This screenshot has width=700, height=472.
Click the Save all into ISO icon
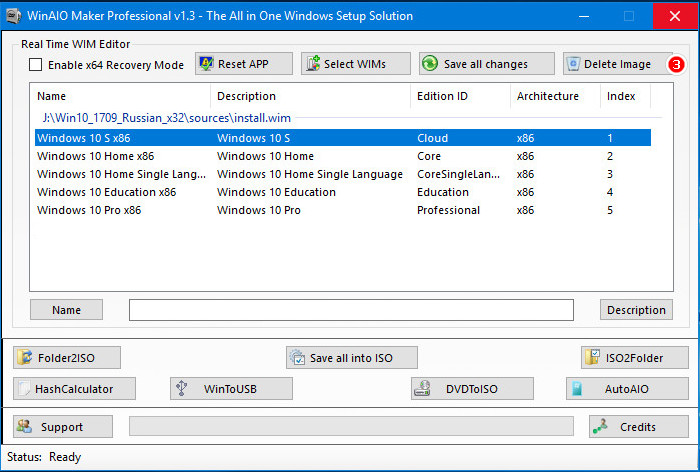point(297,357)
